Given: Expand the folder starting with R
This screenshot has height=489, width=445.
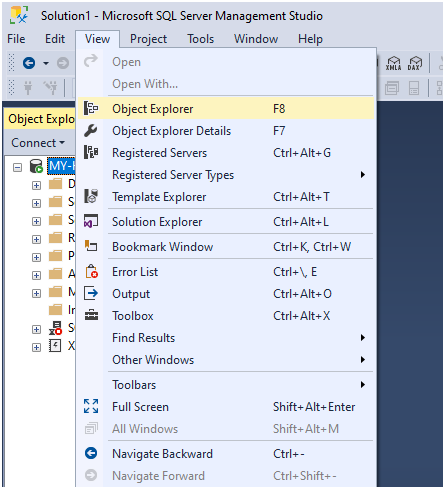Looking at the screenshot, I should point(36,239).
